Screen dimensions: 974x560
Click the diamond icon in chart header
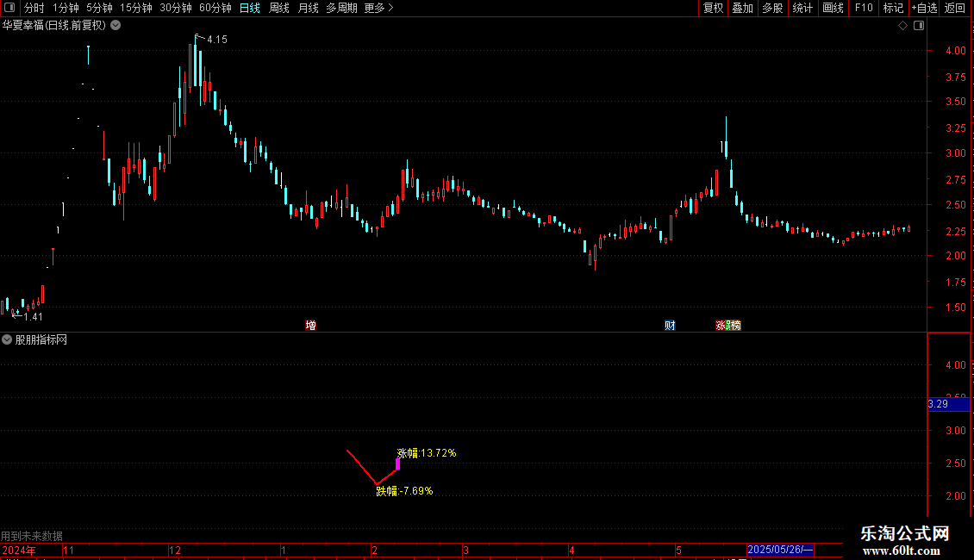click(903, 26)
